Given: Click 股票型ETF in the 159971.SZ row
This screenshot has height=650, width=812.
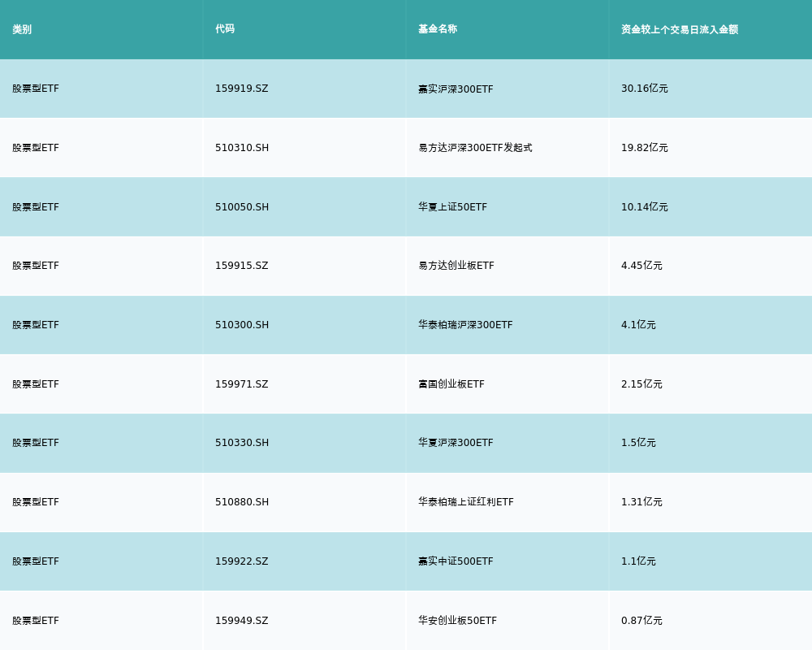Looking at the screenshot, I should coord(36,384).
